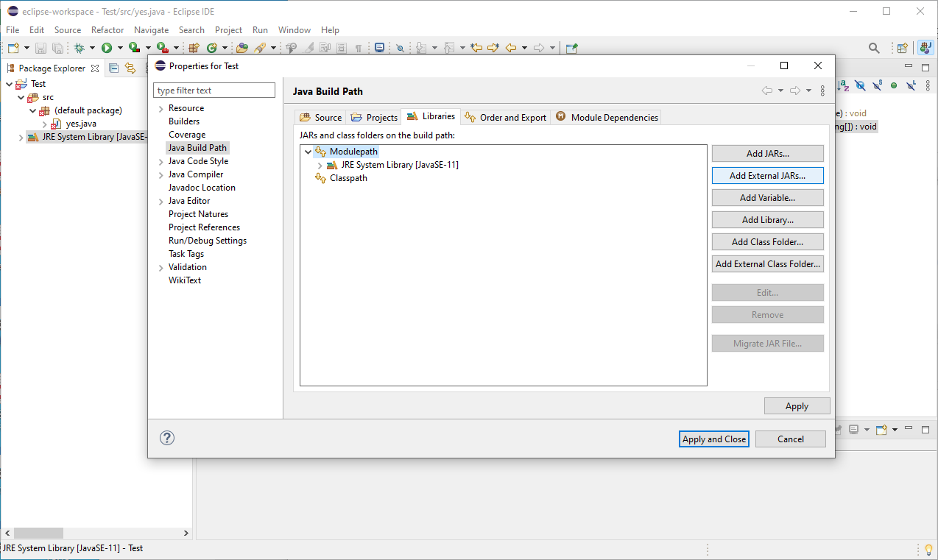Click the New file toolbar icon

coord(13,48)
